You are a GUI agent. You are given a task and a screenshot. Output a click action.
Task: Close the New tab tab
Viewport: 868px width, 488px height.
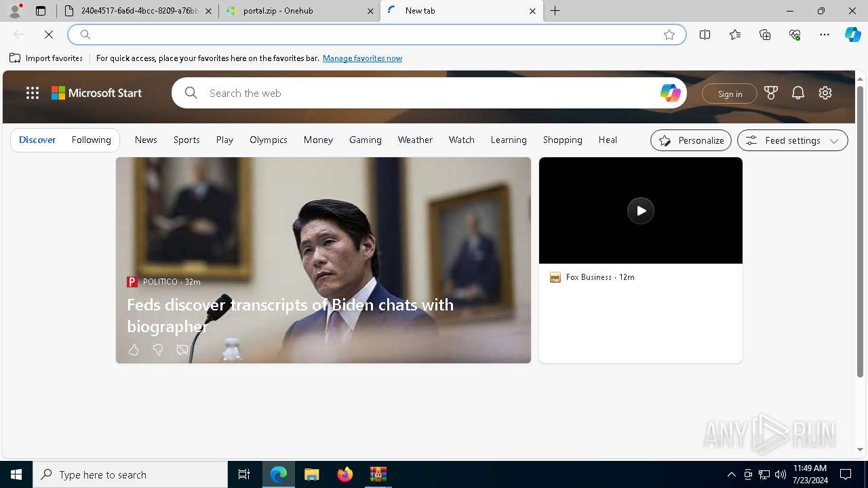(x=532, y=11)
